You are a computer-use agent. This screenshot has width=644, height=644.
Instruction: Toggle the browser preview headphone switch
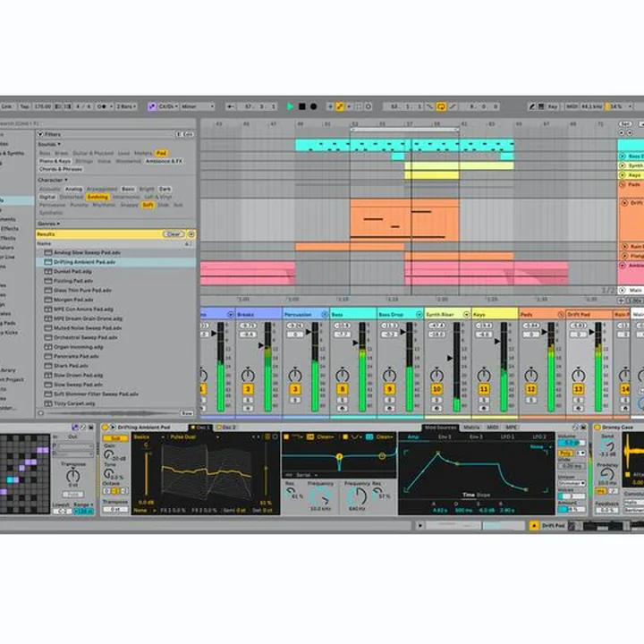click(40, 413)
